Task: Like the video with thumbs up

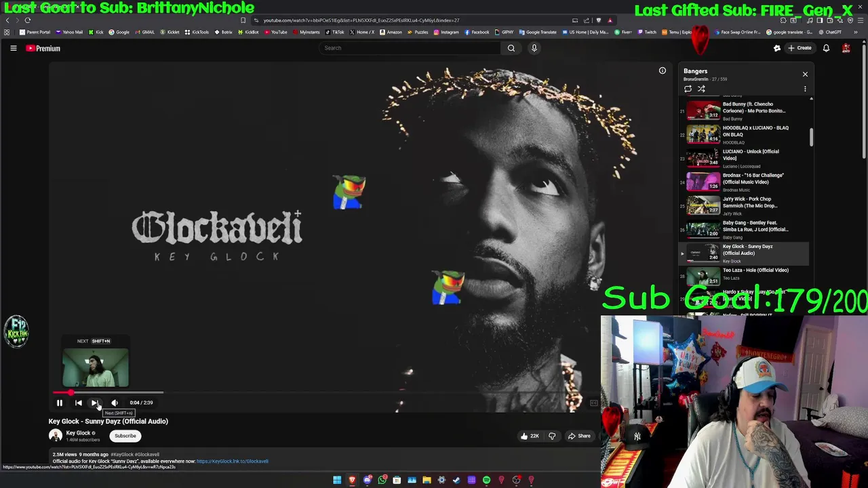Action: tap(530, 436)
